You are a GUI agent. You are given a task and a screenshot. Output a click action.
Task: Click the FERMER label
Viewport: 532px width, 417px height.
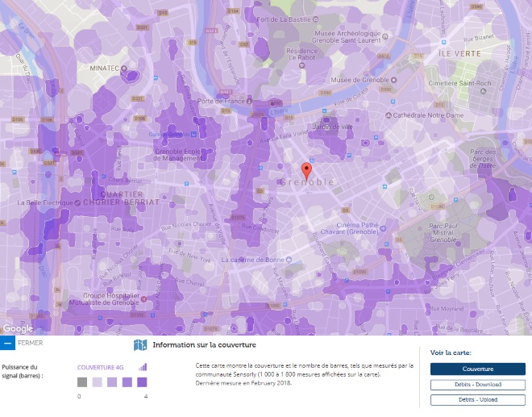(30, 343)
